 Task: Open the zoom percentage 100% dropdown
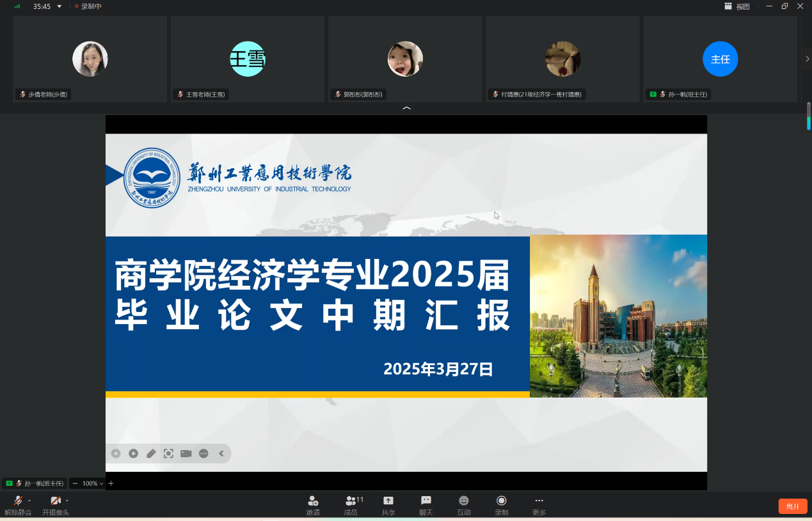(x=92, y=483)
